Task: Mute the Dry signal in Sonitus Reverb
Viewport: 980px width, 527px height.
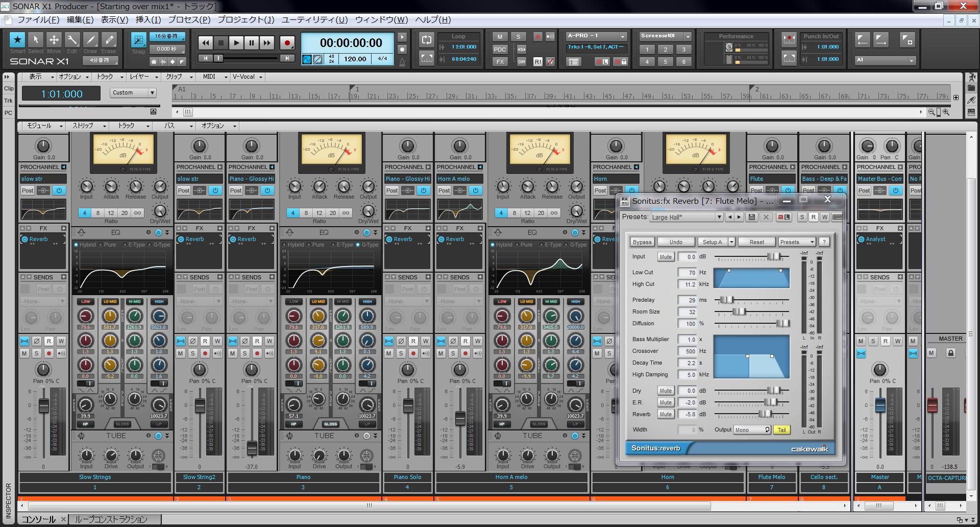Action: (x=665, y=391)
